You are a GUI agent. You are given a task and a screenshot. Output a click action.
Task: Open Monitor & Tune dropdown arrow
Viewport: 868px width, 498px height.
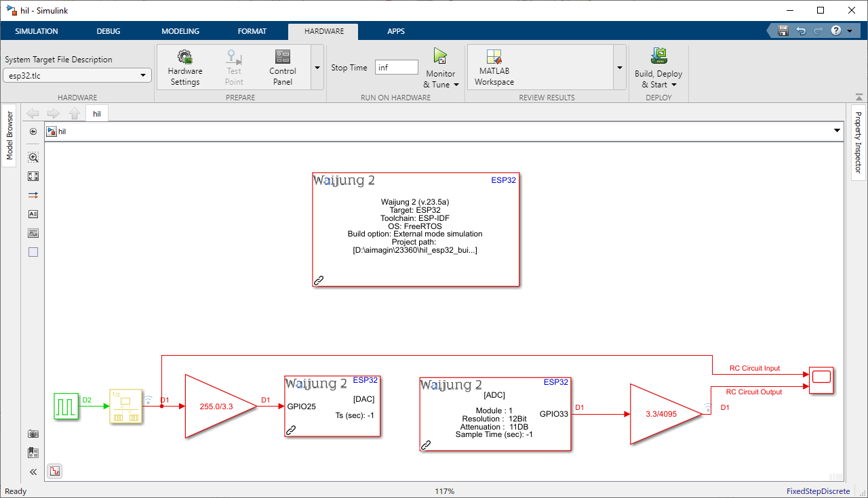click(x=456, y=85)
